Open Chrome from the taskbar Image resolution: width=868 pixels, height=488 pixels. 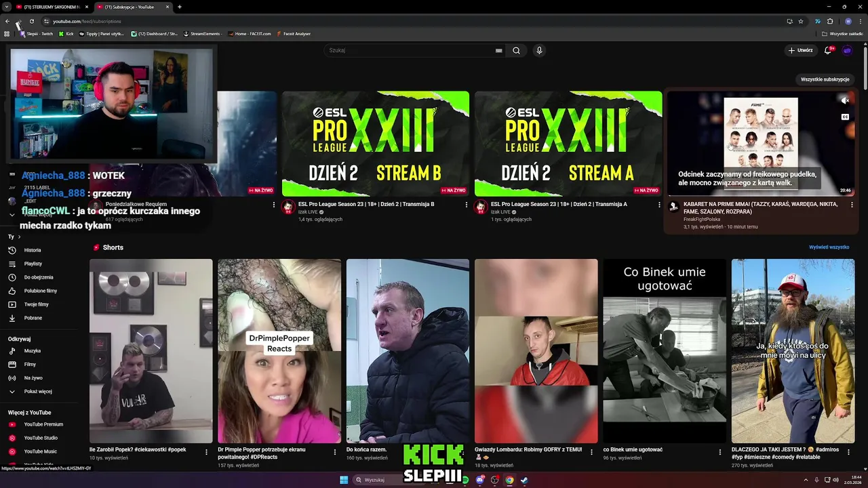[509, 480]
